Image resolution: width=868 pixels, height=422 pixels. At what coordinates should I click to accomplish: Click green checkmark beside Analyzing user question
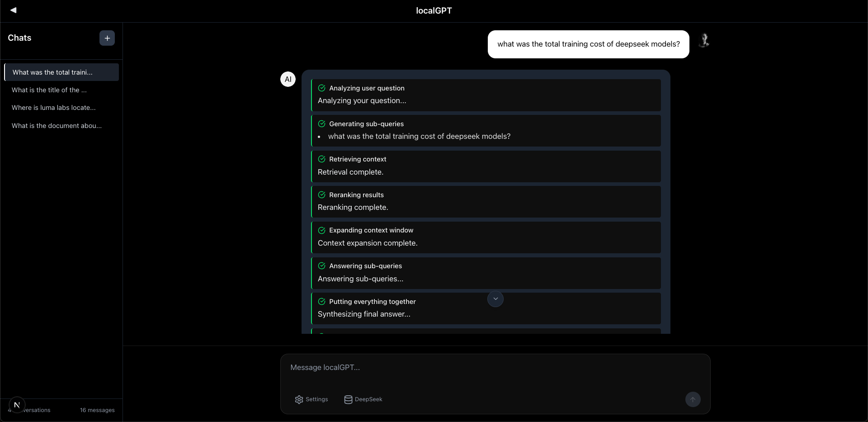coord(322,88)
